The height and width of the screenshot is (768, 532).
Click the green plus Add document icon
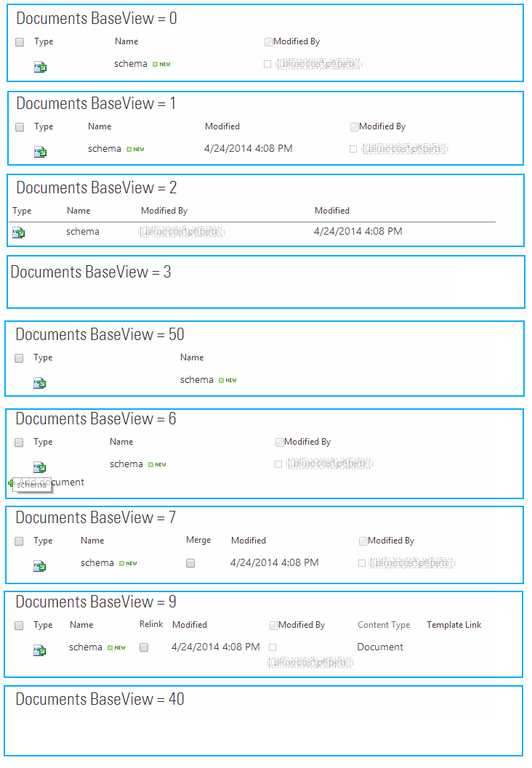click(x=12, y=483)
